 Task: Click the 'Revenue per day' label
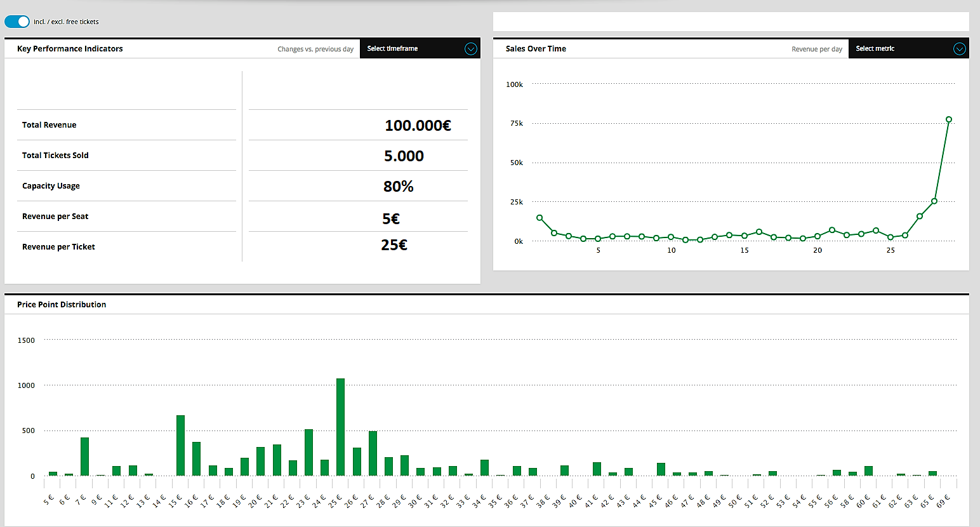tap(817, 49)
